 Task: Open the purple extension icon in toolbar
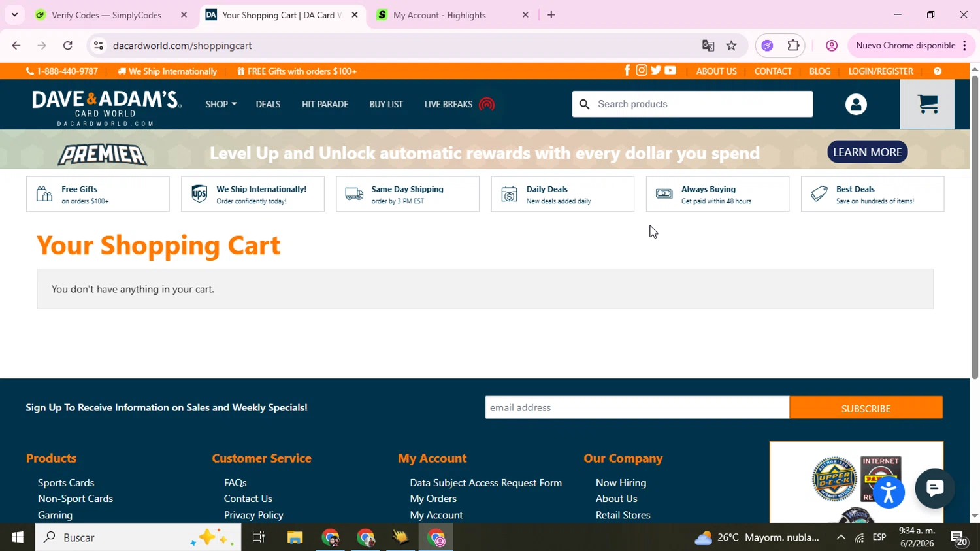coord(767,46)
